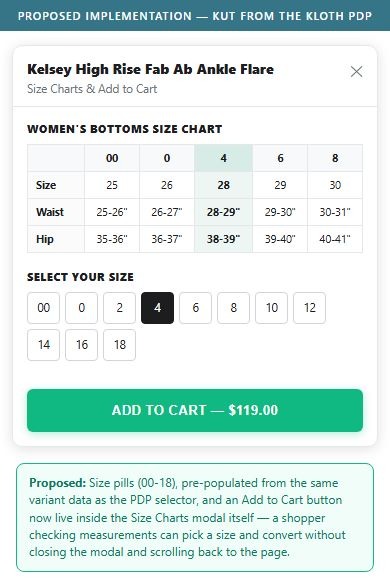Add to Cart for $119.00
Screen dimensions: 390x580
(x=195, y=410)
